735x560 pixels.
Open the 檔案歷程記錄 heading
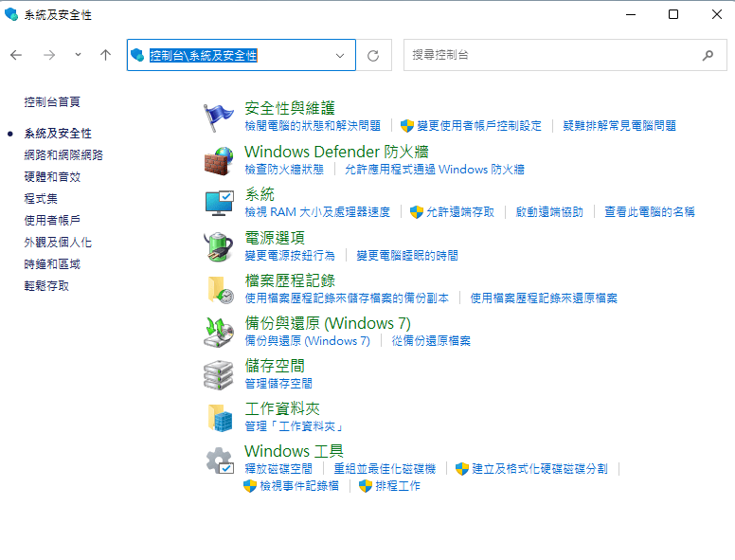click(290, 280)
